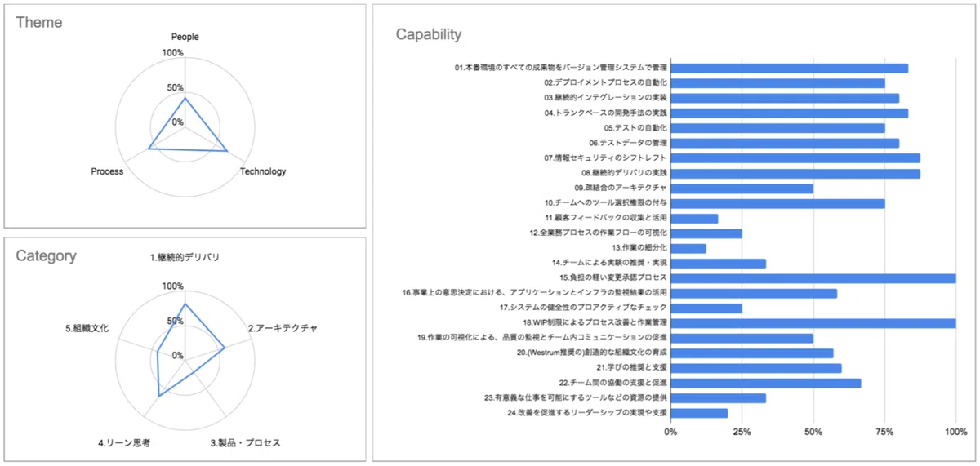Viewport: 980px width, 466px height.
Task: Select the bar for 13.作業の細分化
Action: [688, 248]
